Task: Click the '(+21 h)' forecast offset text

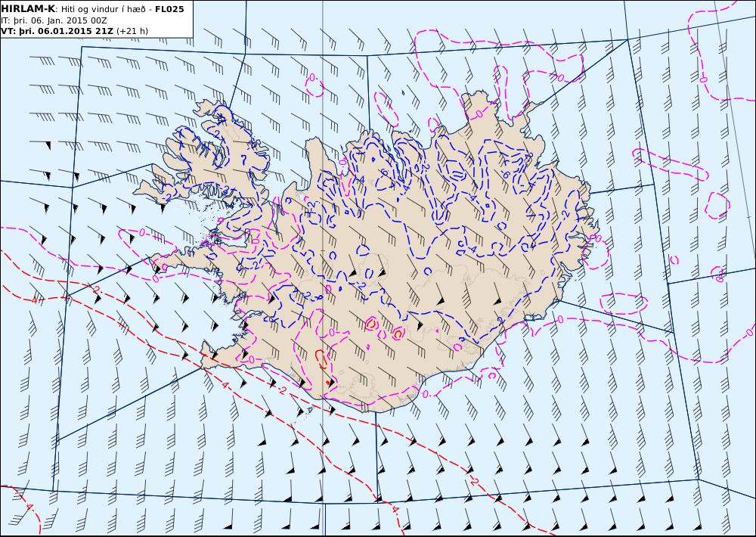Action: click(132, 31)
